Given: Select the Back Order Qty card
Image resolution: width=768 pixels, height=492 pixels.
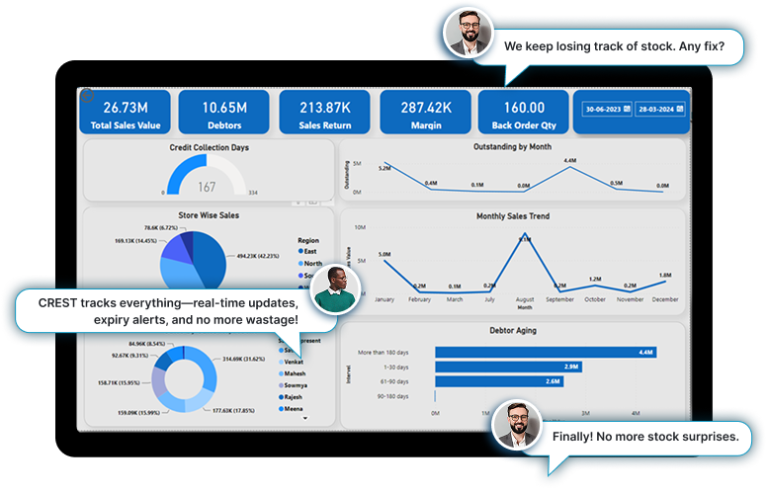Looking at the screenshot, I should pos(524,113).
